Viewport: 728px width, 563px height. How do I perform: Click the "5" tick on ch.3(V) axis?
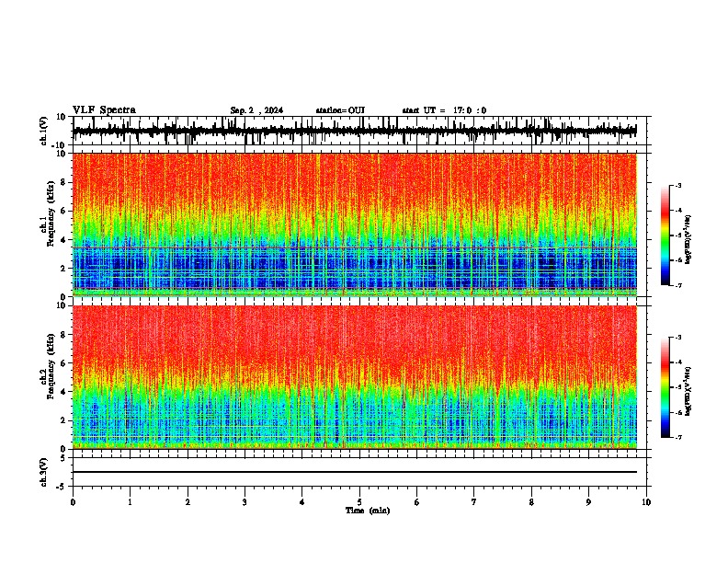point(63,457)
